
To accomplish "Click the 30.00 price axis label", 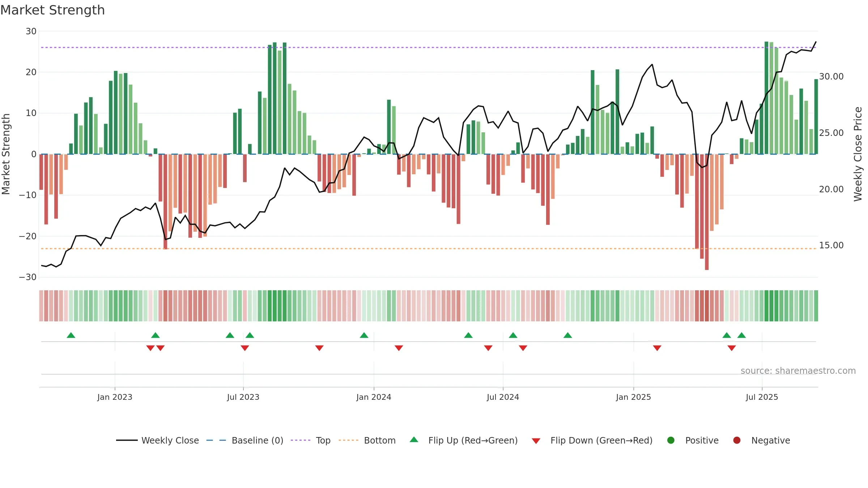I will coord(831,77).
